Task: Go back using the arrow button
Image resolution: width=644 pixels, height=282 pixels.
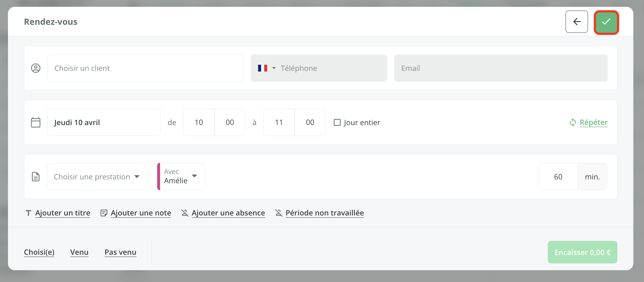Action: [576, 22]
